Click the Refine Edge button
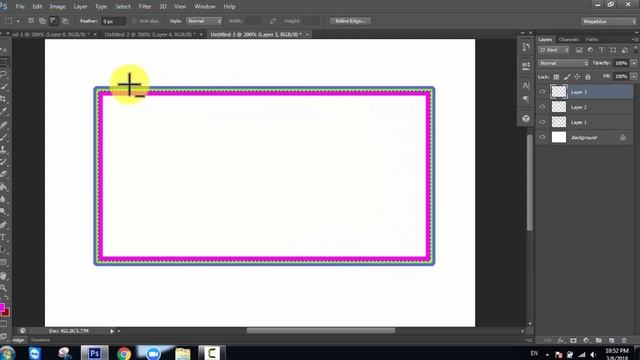This screenshot has height=360, width=640. point(350,21)
